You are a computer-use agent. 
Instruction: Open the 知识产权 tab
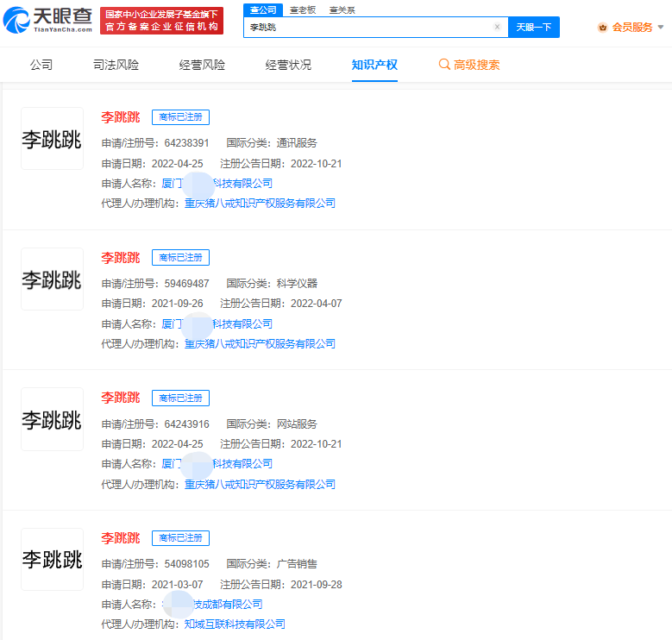pos(374,65)
